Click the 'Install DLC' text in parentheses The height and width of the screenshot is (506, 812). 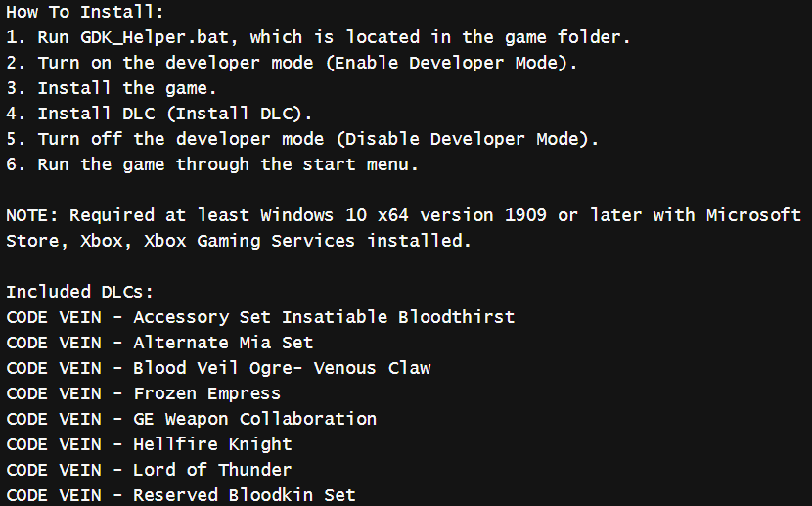(235, 114)
